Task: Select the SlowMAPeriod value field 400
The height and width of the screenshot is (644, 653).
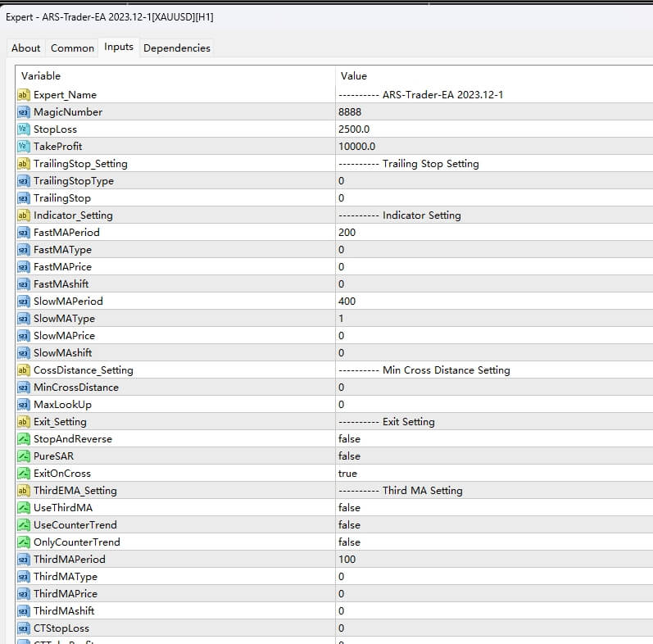Action: 347,302
